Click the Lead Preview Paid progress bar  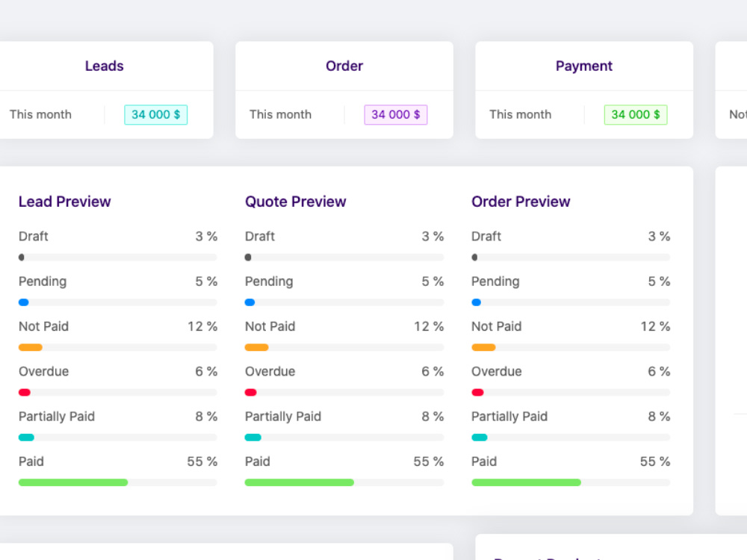coord(118,482)
